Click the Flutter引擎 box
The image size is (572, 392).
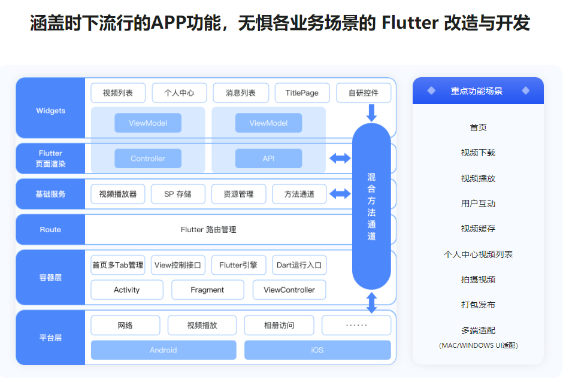point(238,265)
